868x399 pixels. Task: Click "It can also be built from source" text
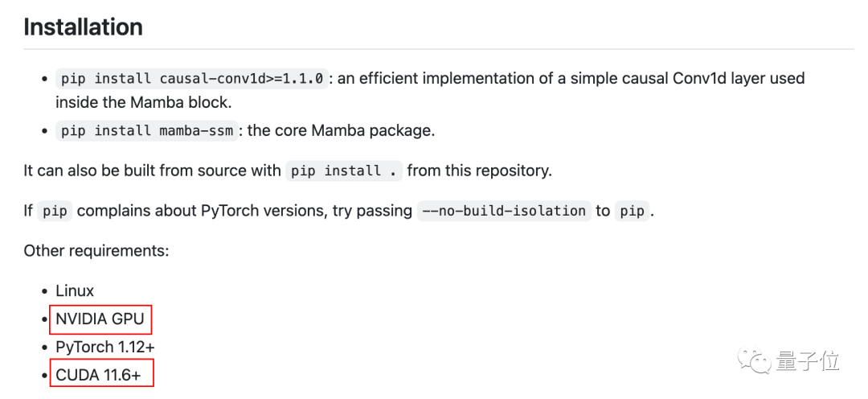coord(153,171)
